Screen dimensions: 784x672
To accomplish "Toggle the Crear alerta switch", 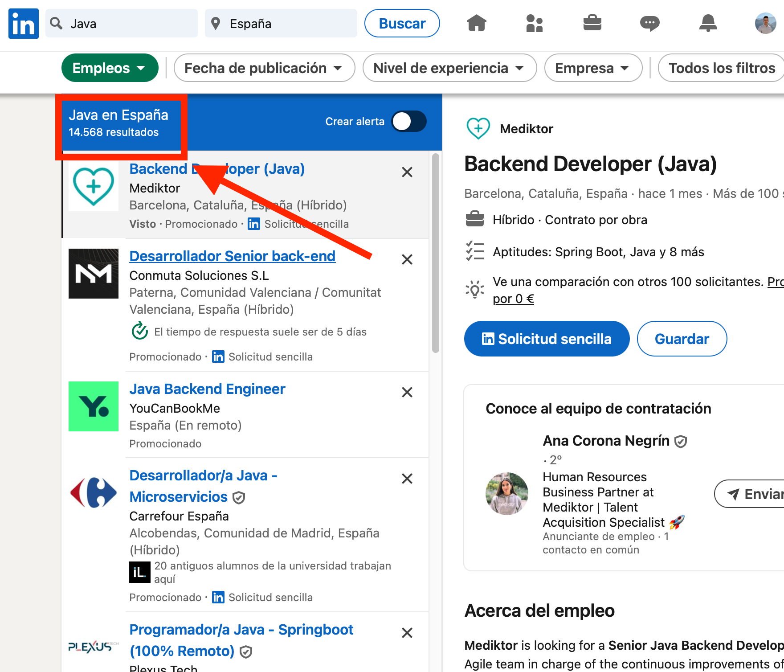I will point(409,121).
